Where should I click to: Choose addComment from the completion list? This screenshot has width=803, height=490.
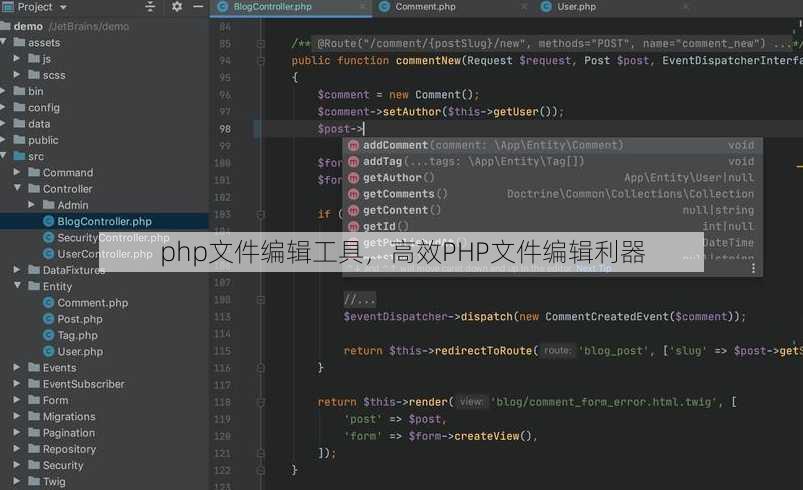tap(553, 145)
